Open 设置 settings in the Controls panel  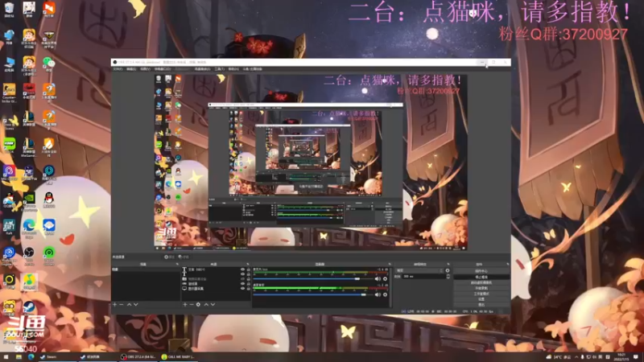(x=481, y=299)
